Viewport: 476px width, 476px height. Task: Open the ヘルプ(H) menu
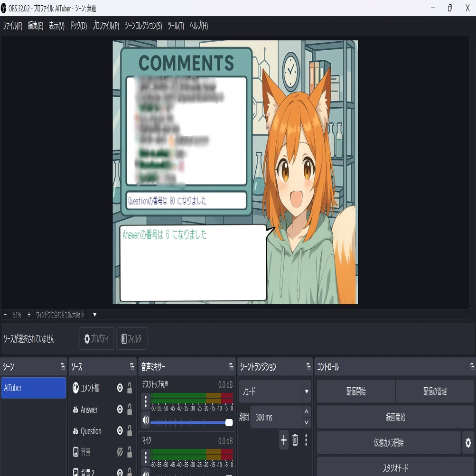[199, 26]
